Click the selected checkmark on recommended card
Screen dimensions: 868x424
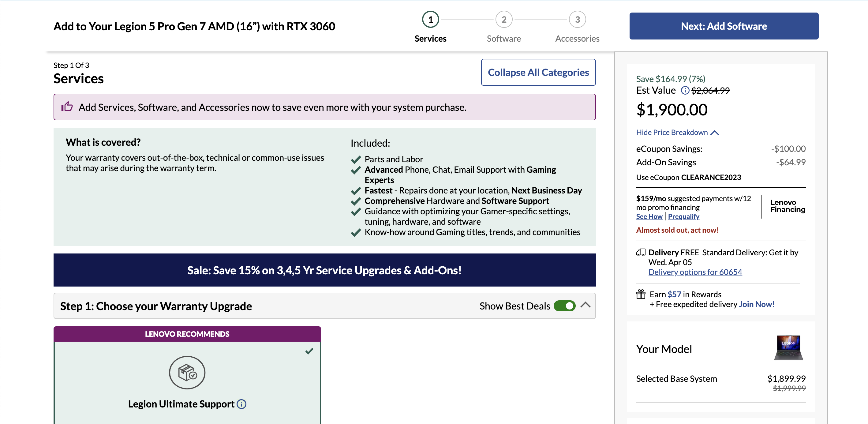click(309, 351)
